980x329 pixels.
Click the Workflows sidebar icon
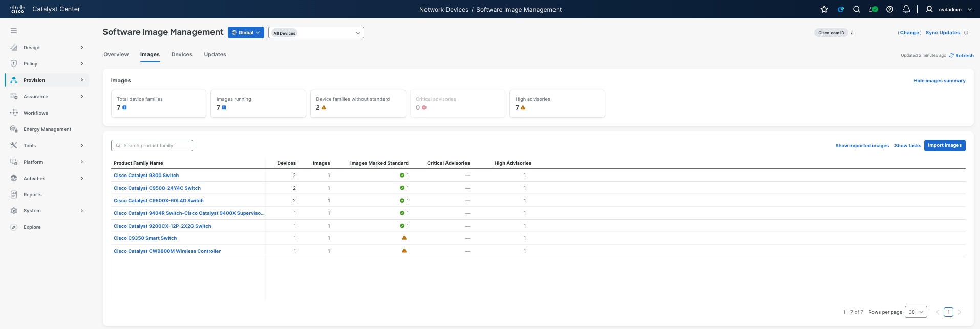(14, 113)
